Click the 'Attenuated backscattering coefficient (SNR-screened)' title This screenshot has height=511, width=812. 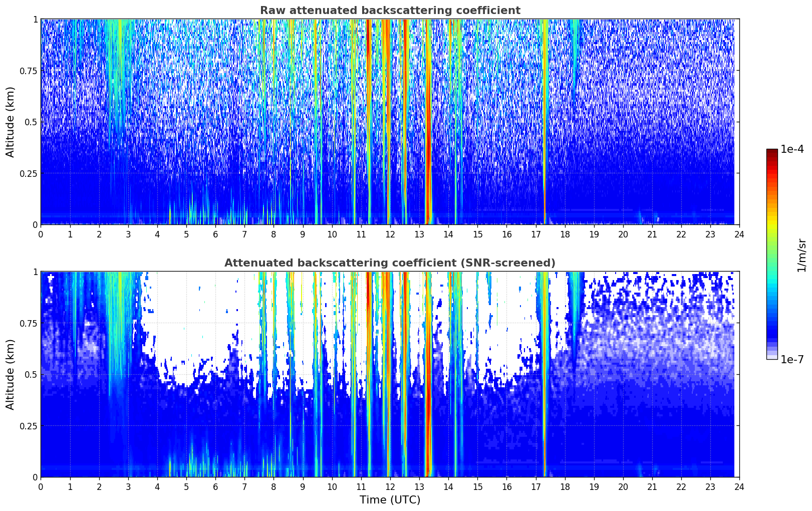pyautogui.click(x=390, y=263)
